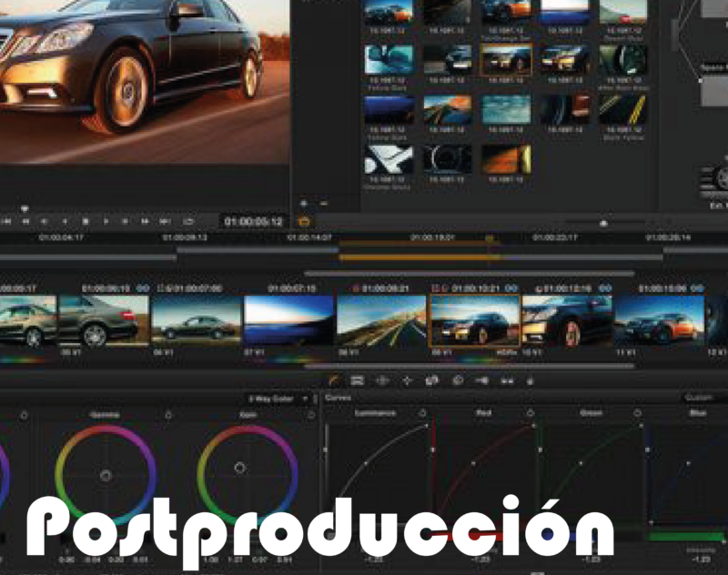This screenshot has width=728, height=575.
Task: Click the Green curve intensity slider handle
Action: [x=540, y=449]
